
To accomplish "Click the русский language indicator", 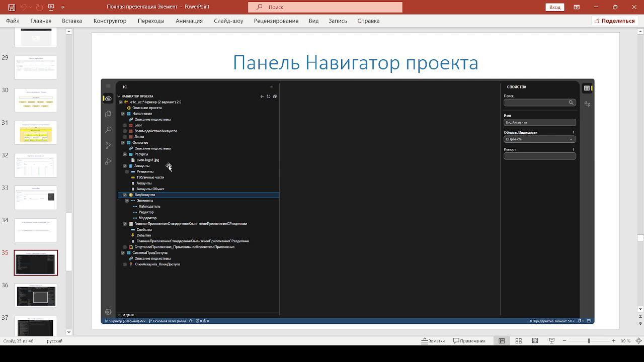I will [54, 341].
